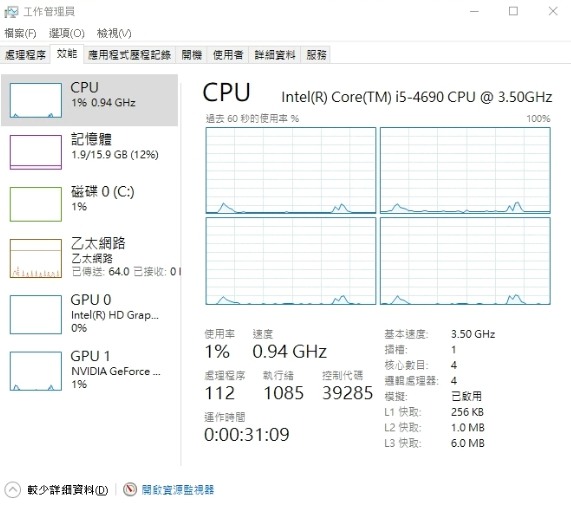This screenshot has width=571, height=510.
Task: Select the 磁碟 0 (C:) disk entry
Action: (x=89, y=204)
